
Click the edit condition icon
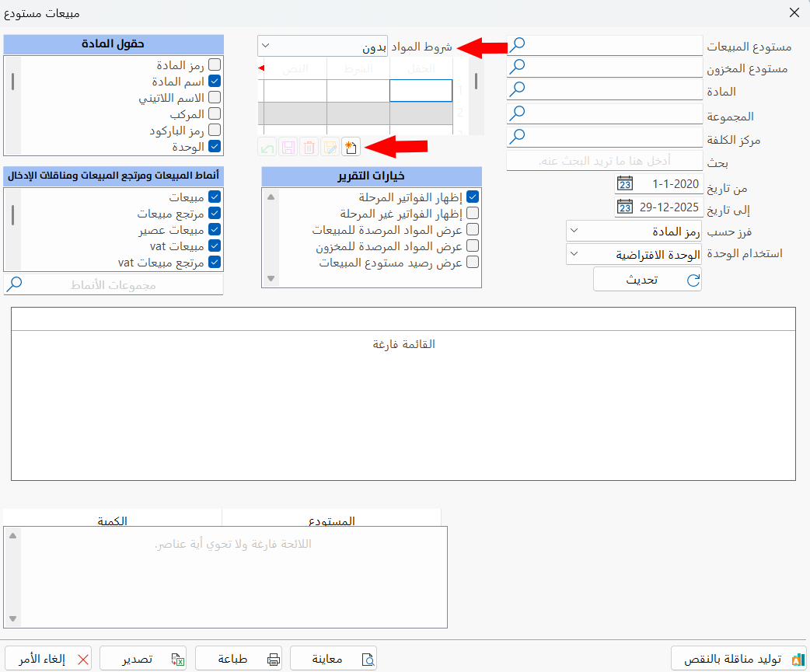click(330, 147)
